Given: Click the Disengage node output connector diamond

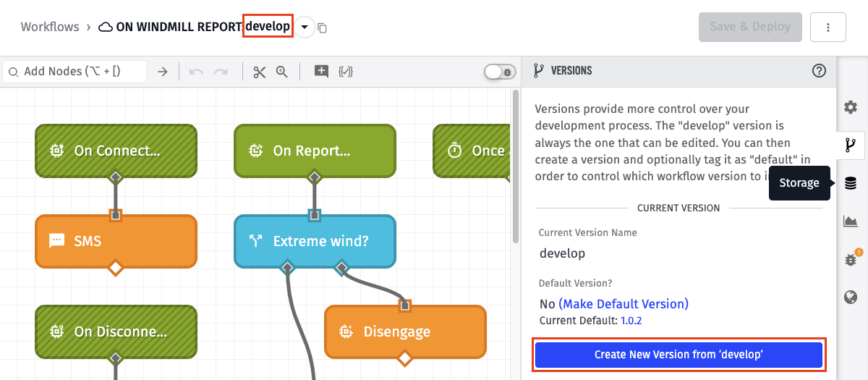Looking at the screenshot, I should coord(405,358).
